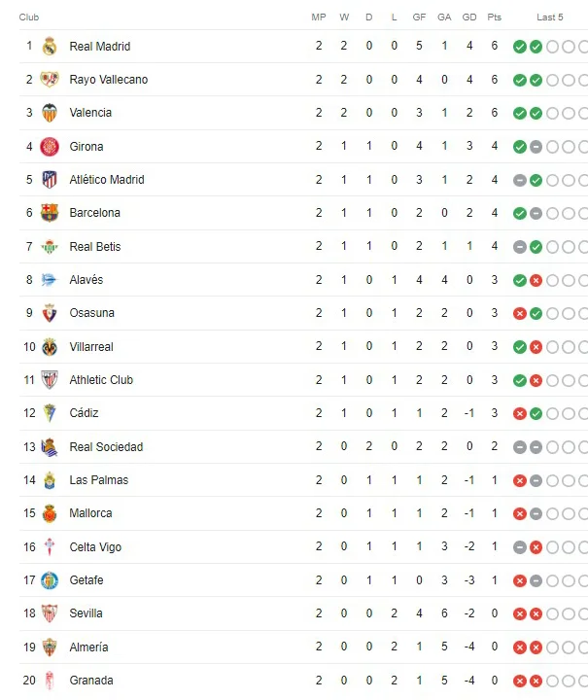Screen dimensions: 588x700
Task: Click the Getafe blue crest icon
Action: pos(50,580)
